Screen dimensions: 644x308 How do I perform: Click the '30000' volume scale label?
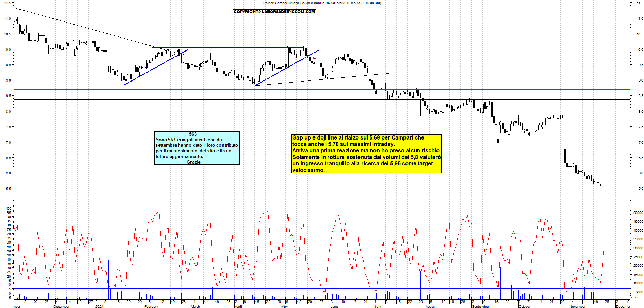638,248
